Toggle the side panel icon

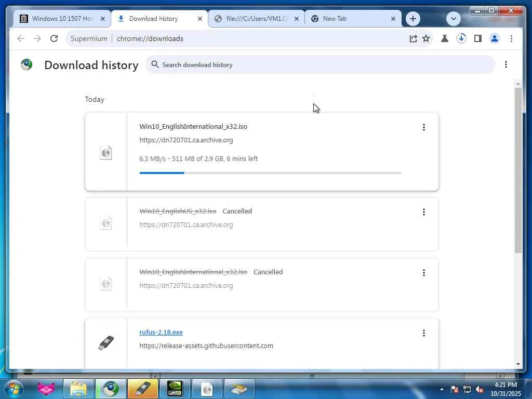point(478,38)
